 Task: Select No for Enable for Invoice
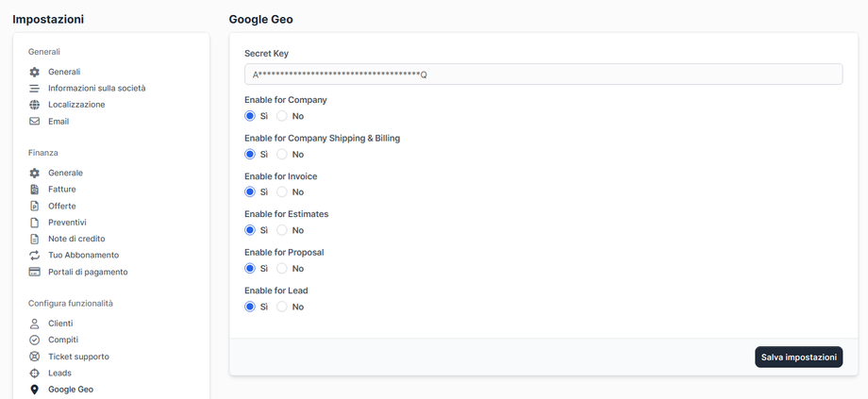(282, 192)
